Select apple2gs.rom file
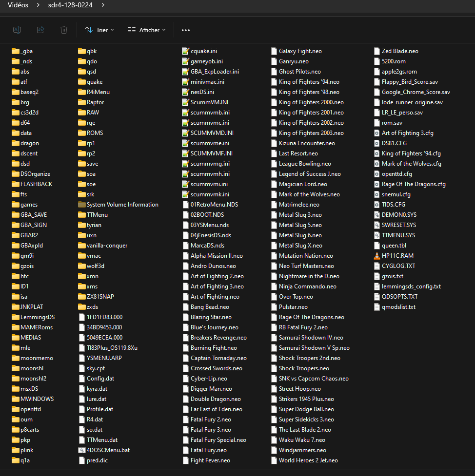 click(395, 72)
